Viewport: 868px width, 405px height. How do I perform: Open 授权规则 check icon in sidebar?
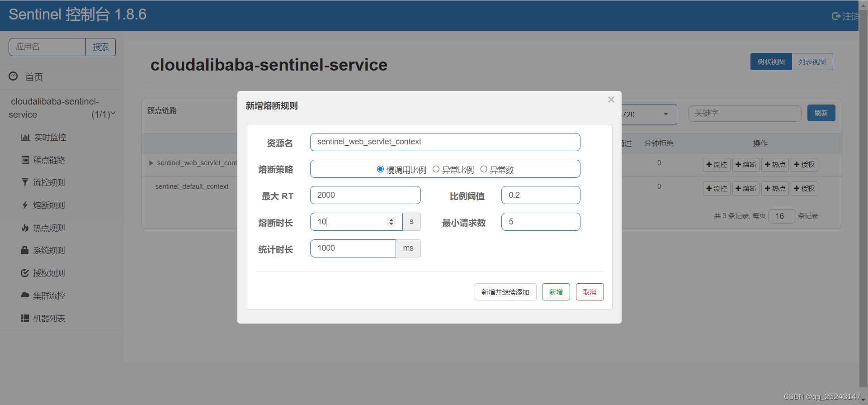[x=25, y=273]
